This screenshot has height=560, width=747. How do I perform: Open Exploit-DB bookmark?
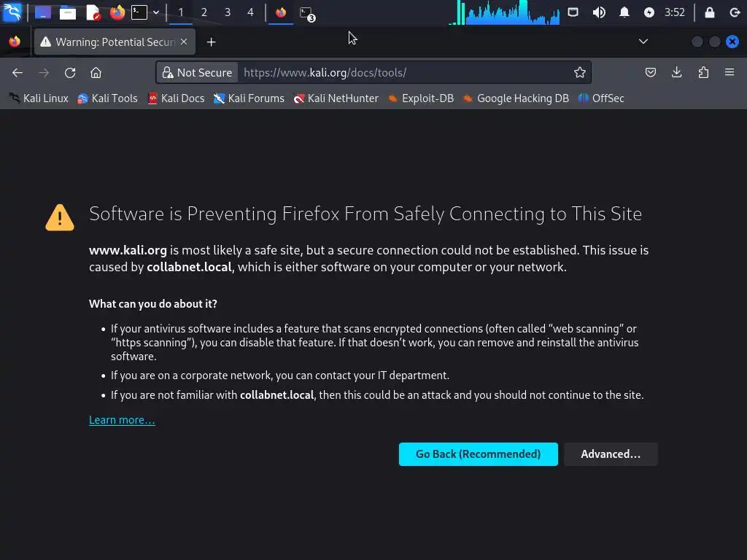point(421,98)
